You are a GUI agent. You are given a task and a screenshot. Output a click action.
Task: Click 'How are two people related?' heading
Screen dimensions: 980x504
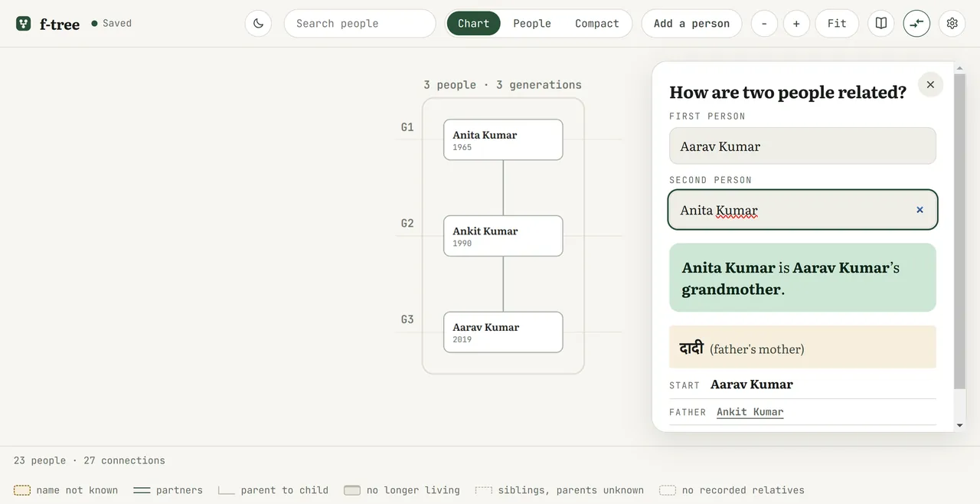click(788, 93)
